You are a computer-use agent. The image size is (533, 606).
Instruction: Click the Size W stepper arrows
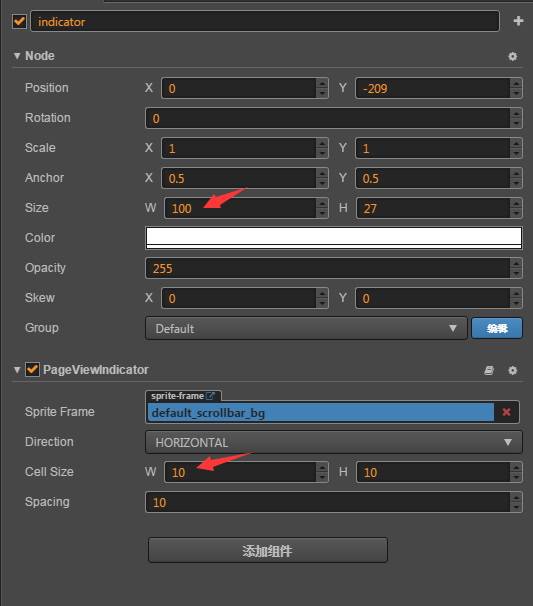click(x=322, y=208)
